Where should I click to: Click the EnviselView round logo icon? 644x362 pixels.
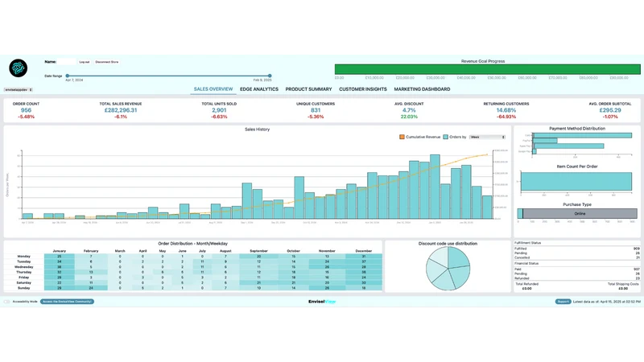pyautogui.click(x=18, y=68)
